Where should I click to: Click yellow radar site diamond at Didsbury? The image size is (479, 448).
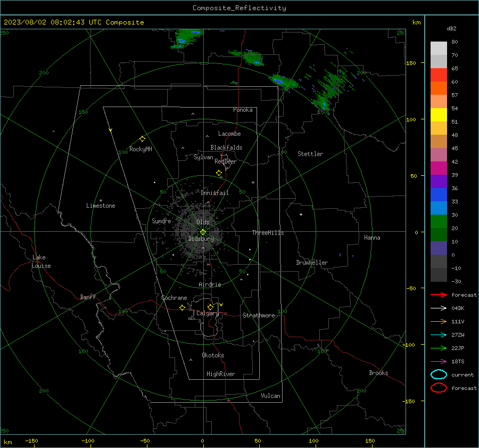pos(203,232)
